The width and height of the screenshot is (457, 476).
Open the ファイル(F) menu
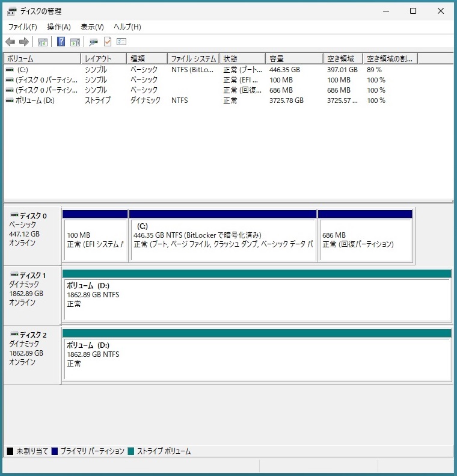pyautogui.click(x=22, y=27)
